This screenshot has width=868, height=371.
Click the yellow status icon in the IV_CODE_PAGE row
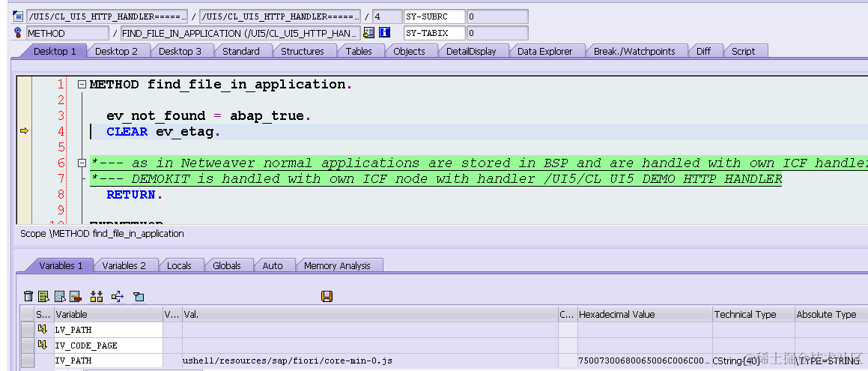43,345
